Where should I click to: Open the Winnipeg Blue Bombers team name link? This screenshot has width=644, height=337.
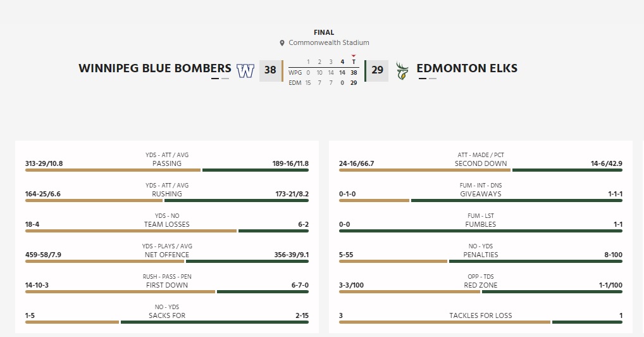(x=155, y=68)
